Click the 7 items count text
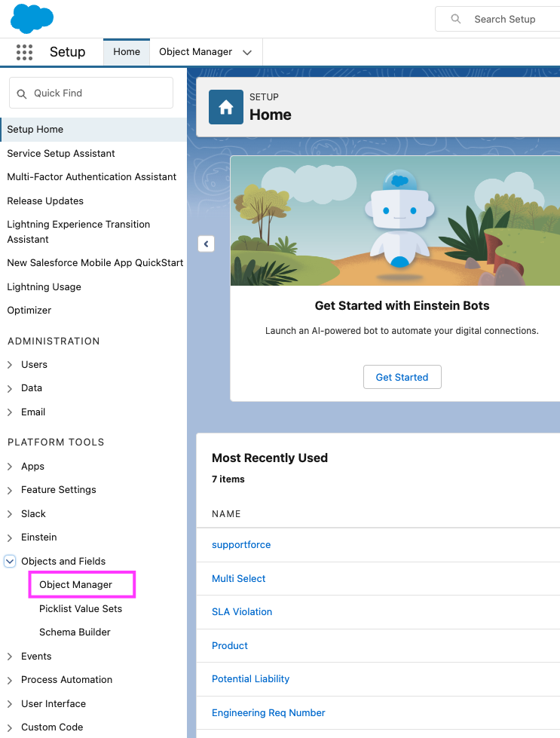This screenshot has width=560, height=738. coord(228,479)
